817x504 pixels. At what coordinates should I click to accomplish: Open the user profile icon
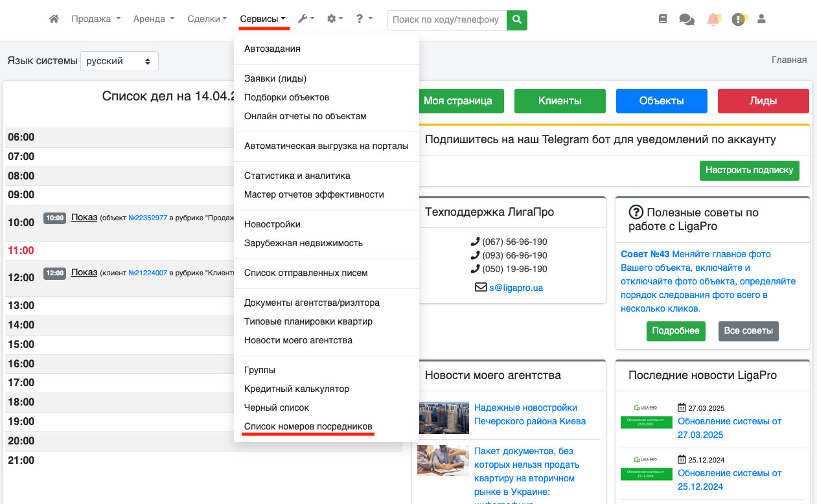[x=761, y=19]
